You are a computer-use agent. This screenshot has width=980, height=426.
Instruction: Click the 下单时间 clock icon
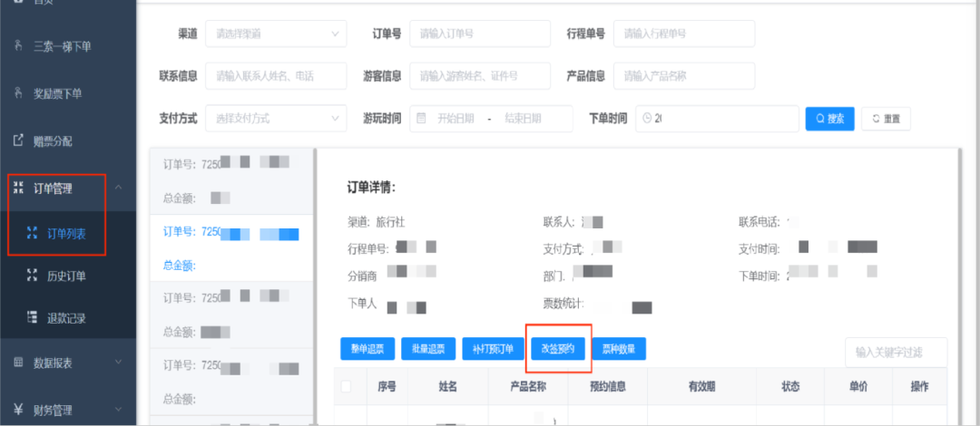(647, 118)
